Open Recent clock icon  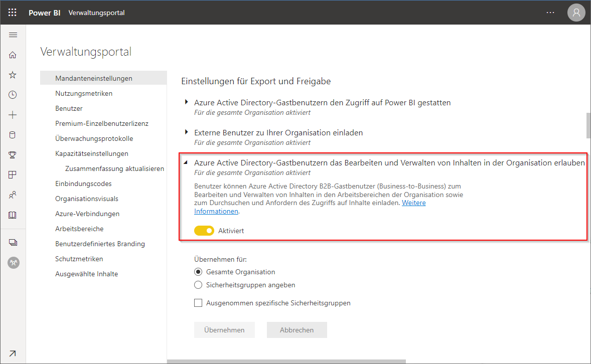pyautogui.click(x=13, y=95)
